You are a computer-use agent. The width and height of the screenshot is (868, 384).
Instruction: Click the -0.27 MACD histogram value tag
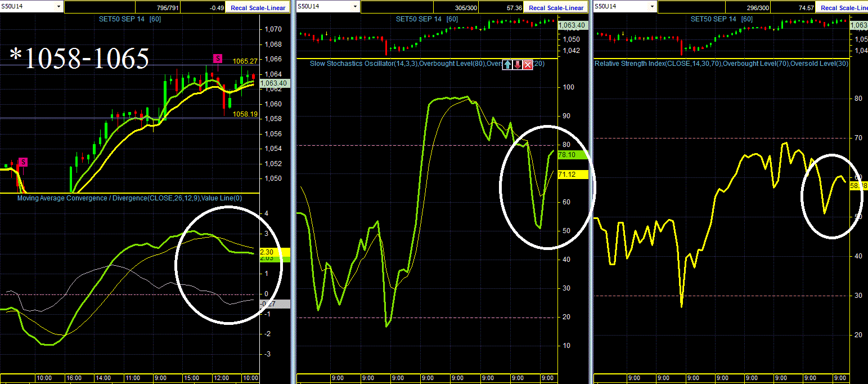click(x=274, y=304)
